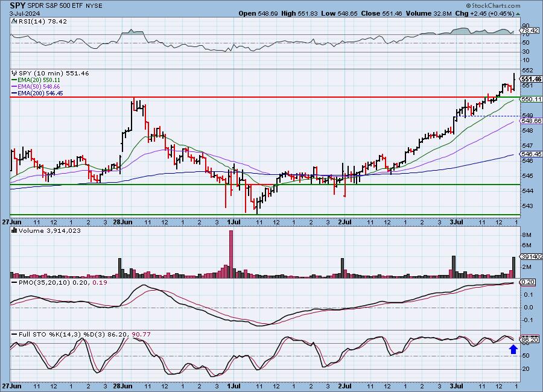Viewport: 543px width, 392px height.
Task: Click the Volume 32.8M header value
Action: pyautogui.click(x=428, y=13)
